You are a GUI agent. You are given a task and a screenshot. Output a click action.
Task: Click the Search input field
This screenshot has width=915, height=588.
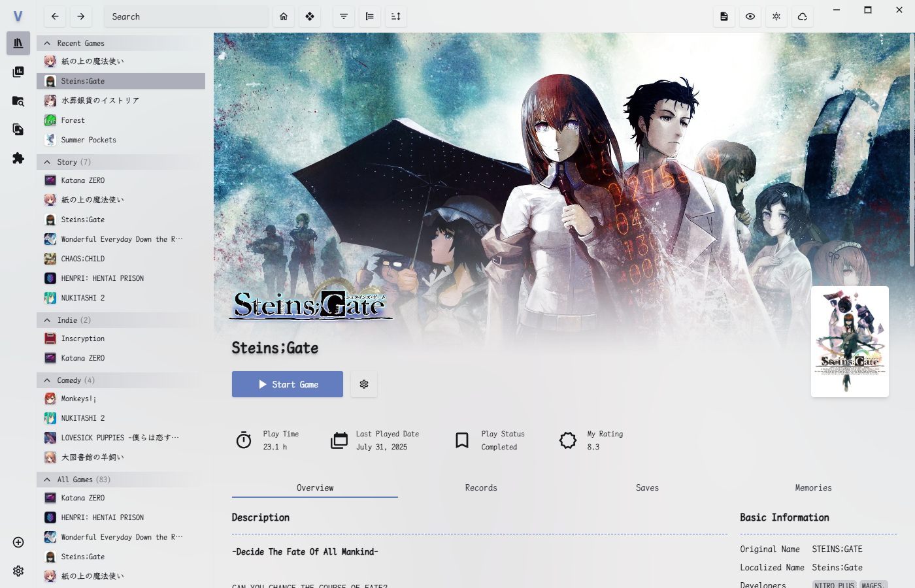[186, 16]
